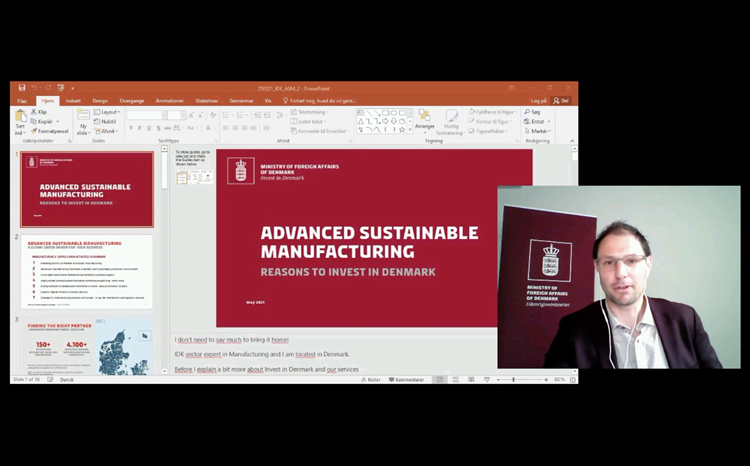Switch to the Slideshow ribbon tab
The width and height of the screenshot is (750, 466).
tap(206, 101)
